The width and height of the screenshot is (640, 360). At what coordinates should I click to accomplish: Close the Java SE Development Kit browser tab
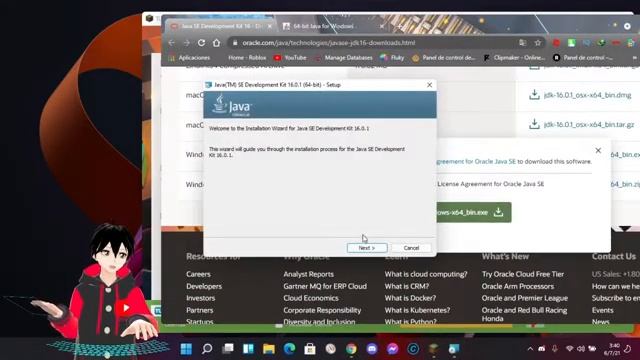coord(270,26)
